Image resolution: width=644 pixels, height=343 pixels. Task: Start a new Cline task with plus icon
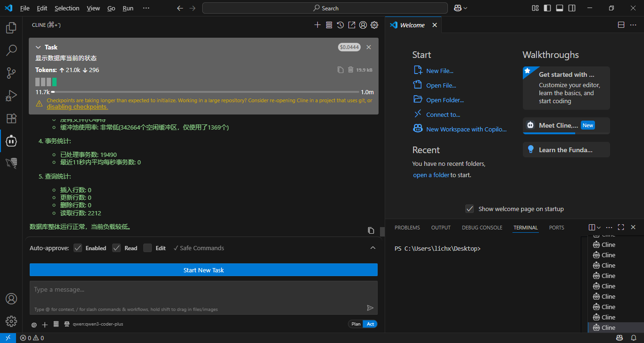(x=317, y=25)
